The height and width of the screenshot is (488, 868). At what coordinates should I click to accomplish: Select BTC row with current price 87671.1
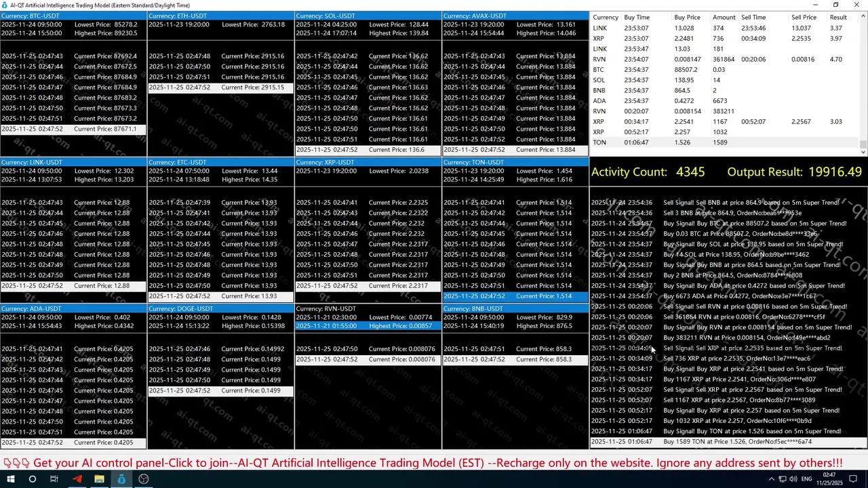point(73,129)
